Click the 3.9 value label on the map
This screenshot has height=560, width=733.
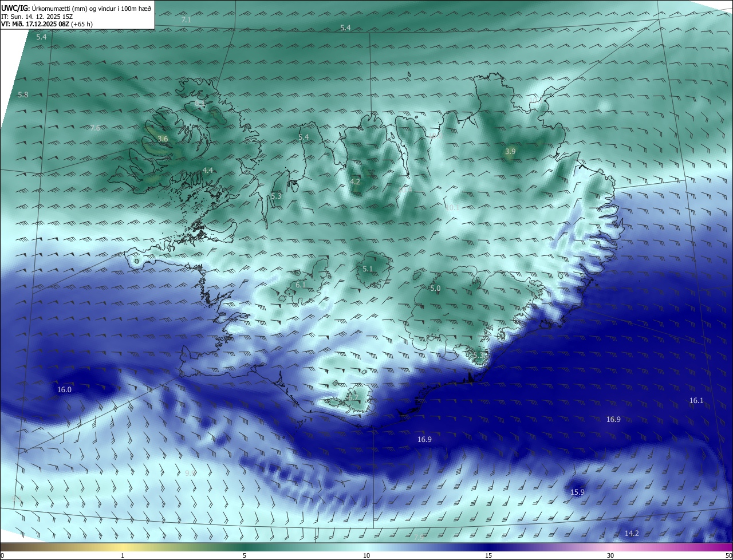pyautogui.click(x=510, y=152)
